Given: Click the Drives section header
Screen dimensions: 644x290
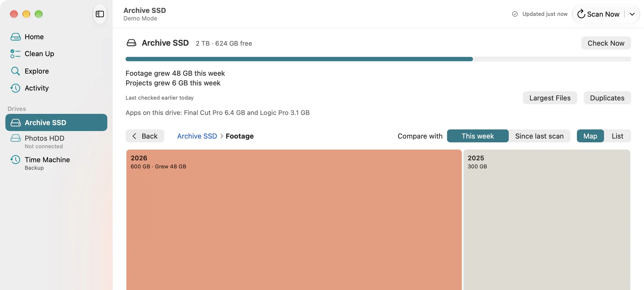Looking at the screenshot, I should (17, 109).
